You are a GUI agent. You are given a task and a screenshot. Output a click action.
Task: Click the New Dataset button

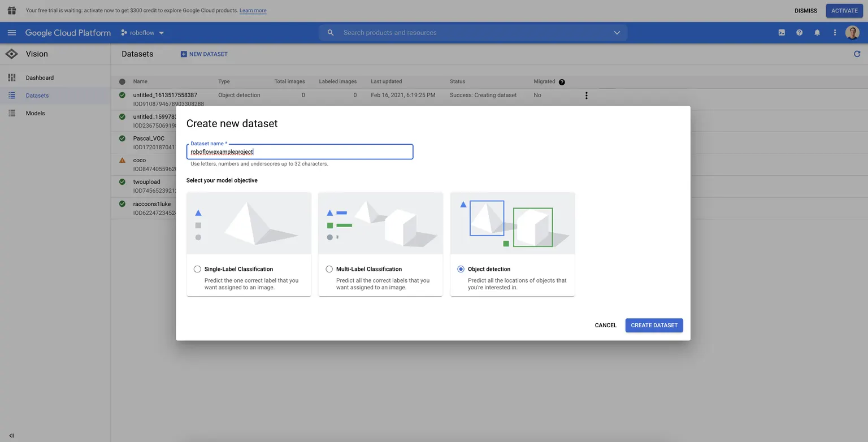204,54
